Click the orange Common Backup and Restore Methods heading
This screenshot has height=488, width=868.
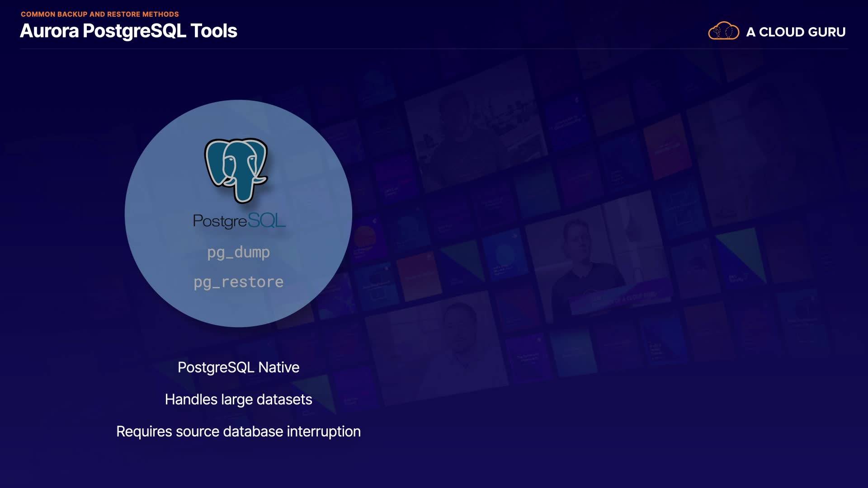pyautogui.click(x=99, y=14)
